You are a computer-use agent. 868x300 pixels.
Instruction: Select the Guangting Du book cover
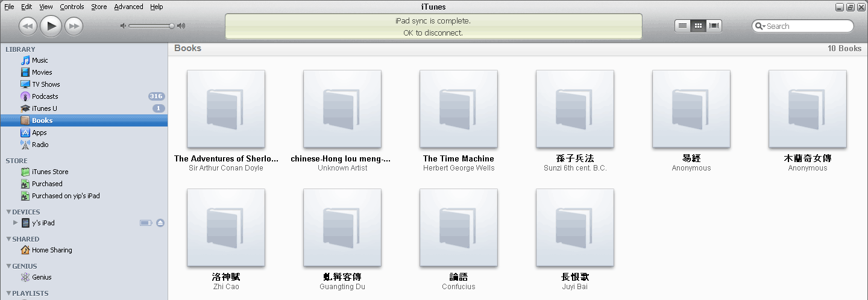[x=342, y=228]
